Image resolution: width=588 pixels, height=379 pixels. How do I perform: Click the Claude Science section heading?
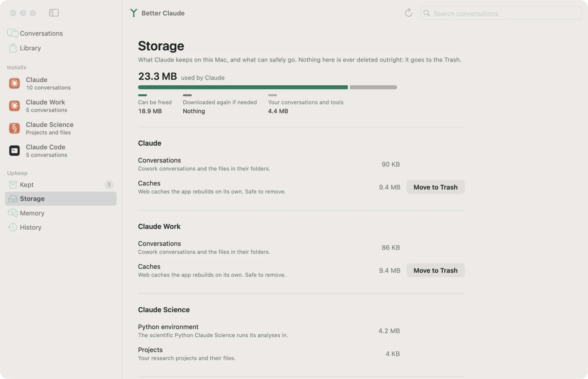(x=164, y=310)
